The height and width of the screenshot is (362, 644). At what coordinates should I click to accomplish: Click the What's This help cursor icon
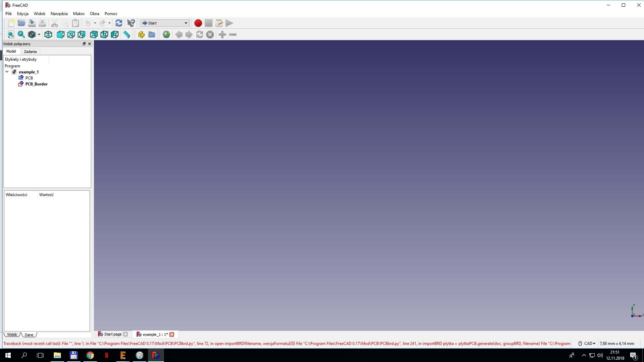[x=131, y=23]
